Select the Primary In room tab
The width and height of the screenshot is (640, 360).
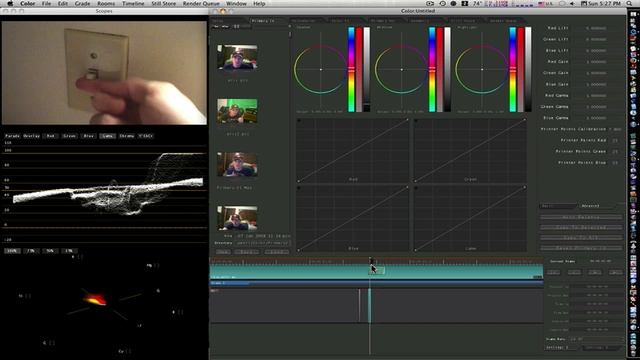(267, 20)
